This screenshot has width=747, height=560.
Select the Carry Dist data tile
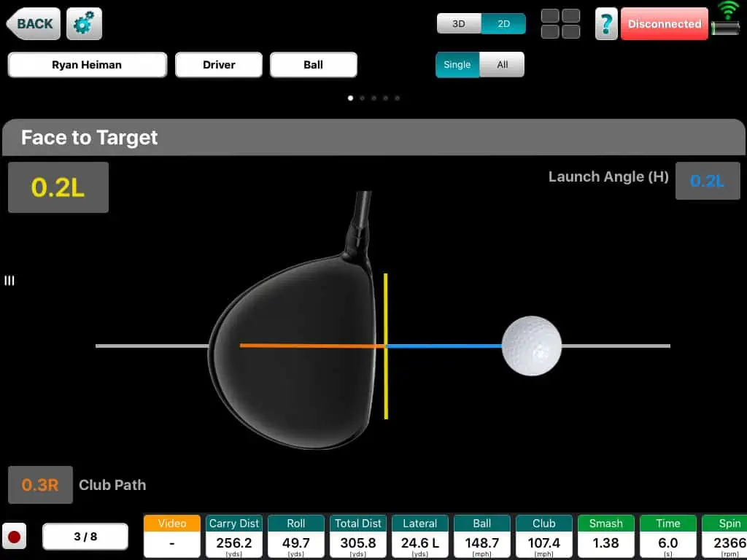coord(234,536)
